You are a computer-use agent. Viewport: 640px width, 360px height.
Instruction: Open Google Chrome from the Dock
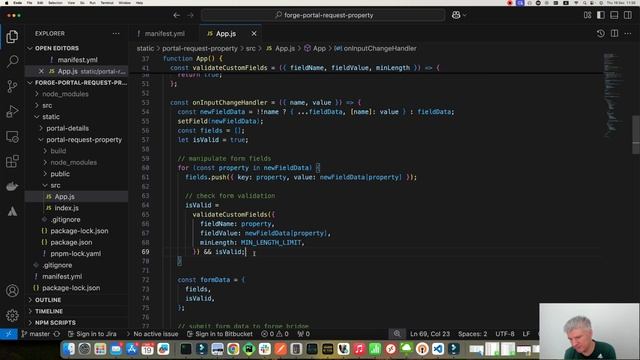(x=233, y=349)
